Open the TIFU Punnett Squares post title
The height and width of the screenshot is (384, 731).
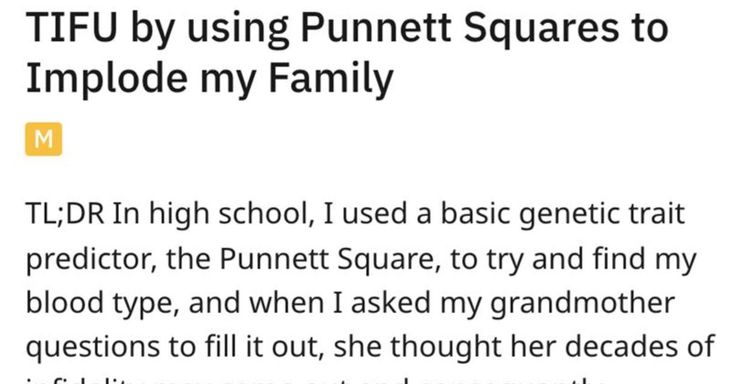(347, 53)
